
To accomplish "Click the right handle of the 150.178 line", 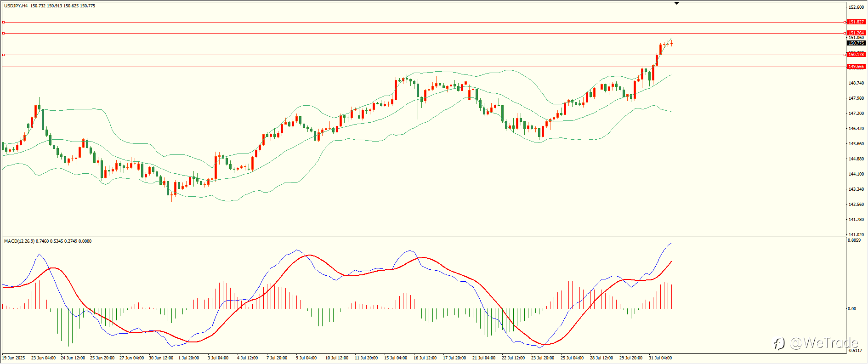I will click(845, 55).
